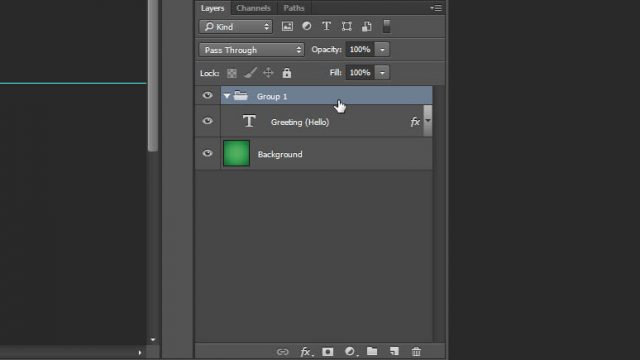Toggle visibility of Background layer
Image resolution: width=640 pixels, height=360 pixels.
tap(207, 153)
